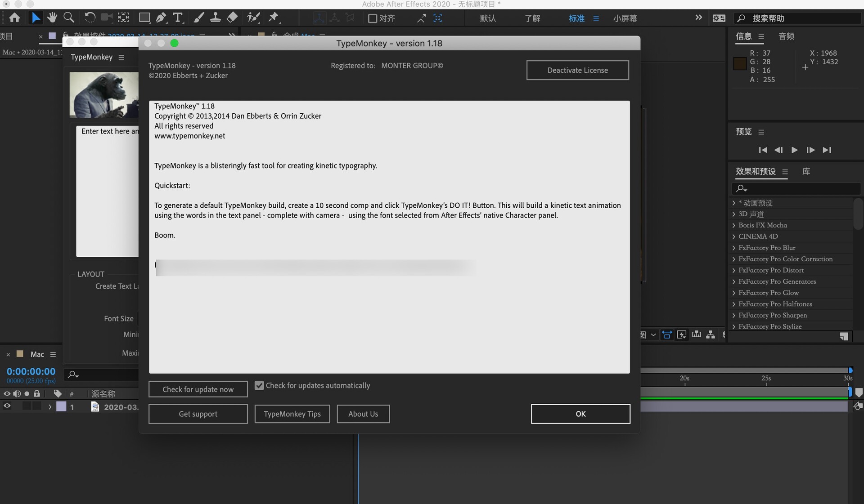Screen dimensions: 864x504
Task: Expand the FxFactory Pro Glow category
Action: coord(733,293)
